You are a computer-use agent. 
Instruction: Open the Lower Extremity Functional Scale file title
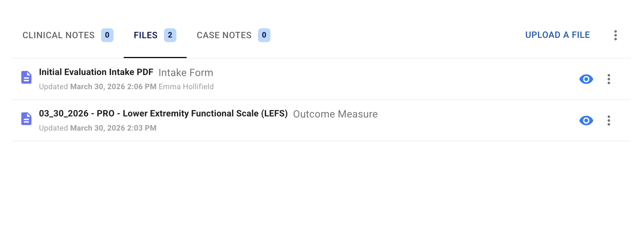(163, 114)
